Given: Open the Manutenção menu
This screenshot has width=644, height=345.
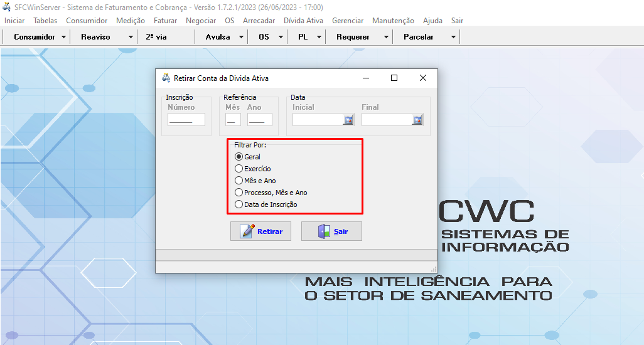Looking at the screenshot, I should coord(393,21).
